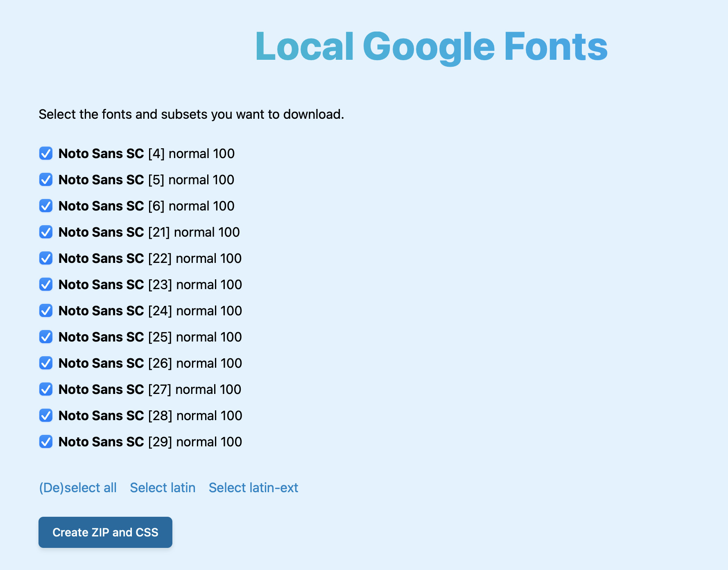The height and width of the screenshot is (570, 728).
Task: Click the Noto Sans SC [29] label text
Action: [x=150, y=442]
